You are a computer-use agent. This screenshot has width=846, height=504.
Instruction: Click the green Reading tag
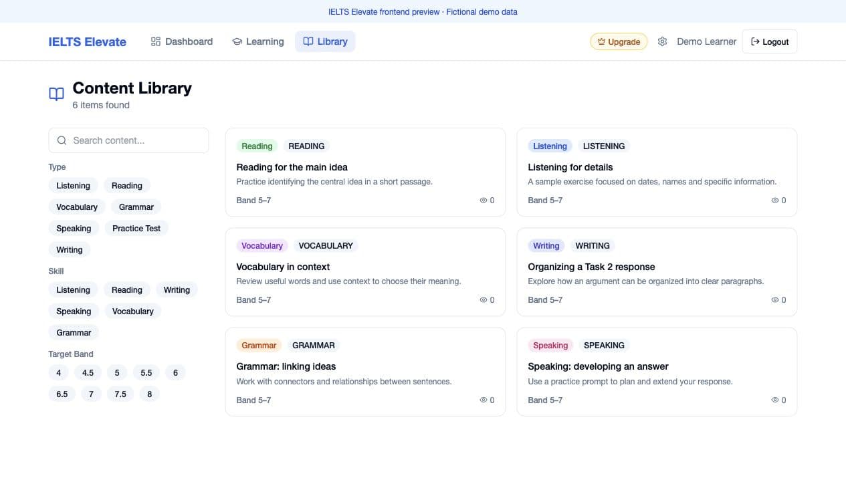(257, 146)
